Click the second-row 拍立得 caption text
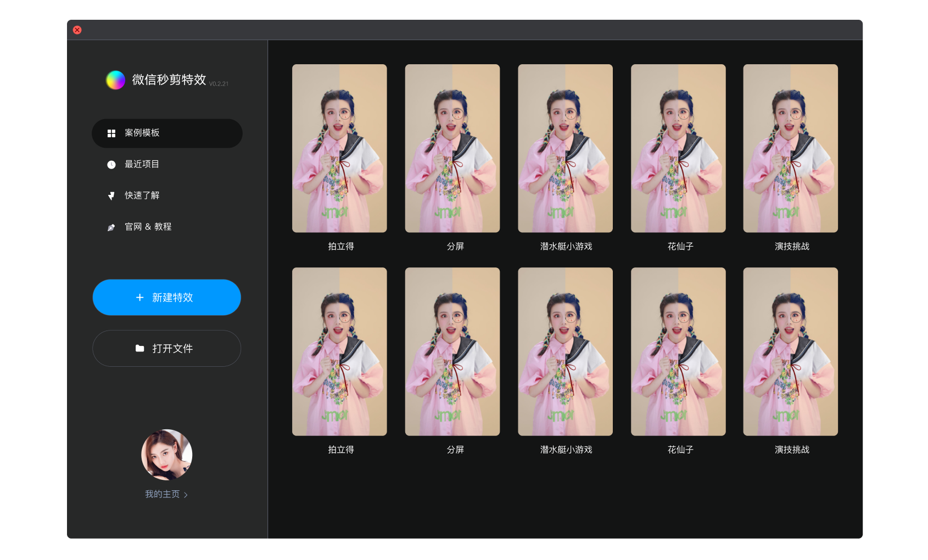Viewport: 928px width, 560px height. click(x=341, y=450)
